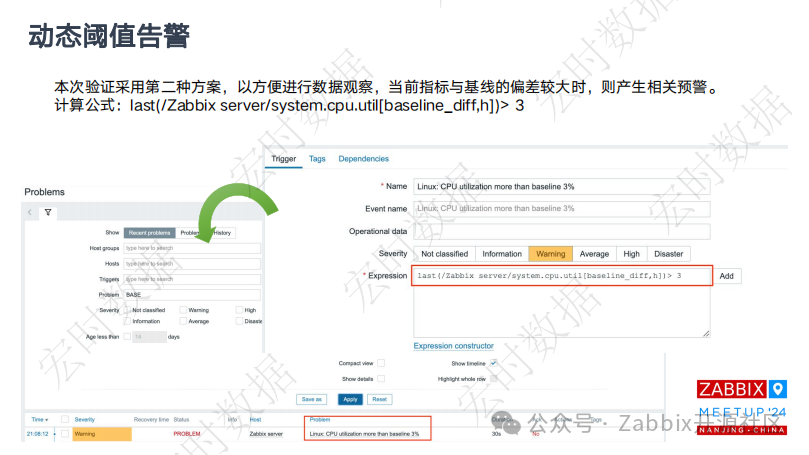Sort by the Host column header
809x455 pixels.
(x=255, y=419)
